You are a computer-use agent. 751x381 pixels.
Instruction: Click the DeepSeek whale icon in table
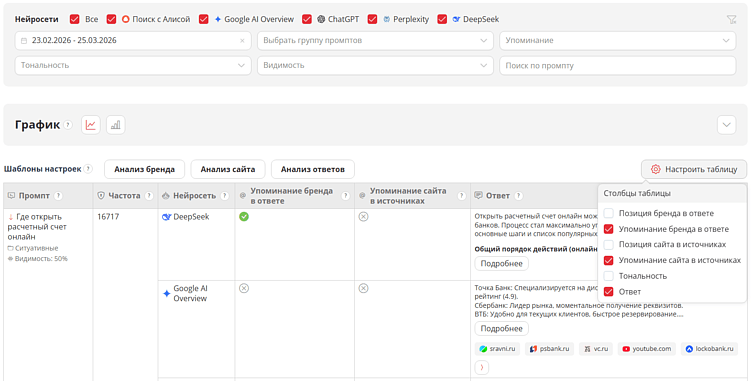tap(167, 217)
